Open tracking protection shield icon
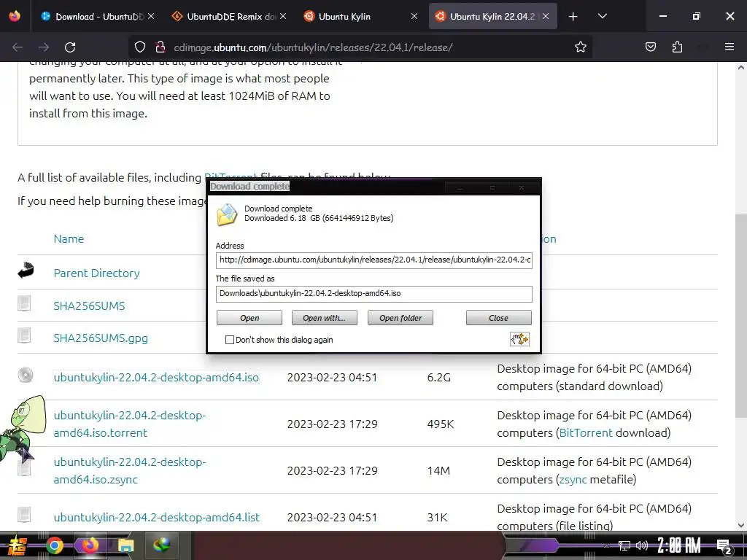The width and height of the screenshot is (747, 560). pos(139,47)
